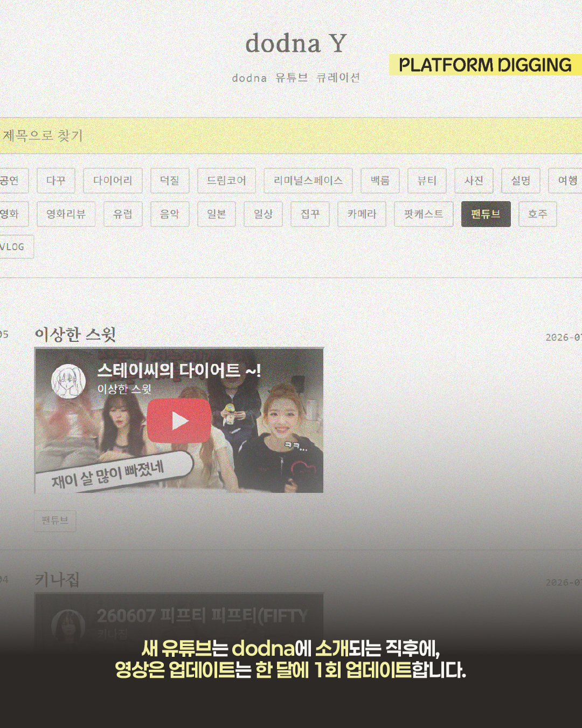Open the 키나집 entry title
This screenshot has width=582, height=728.
57,580
